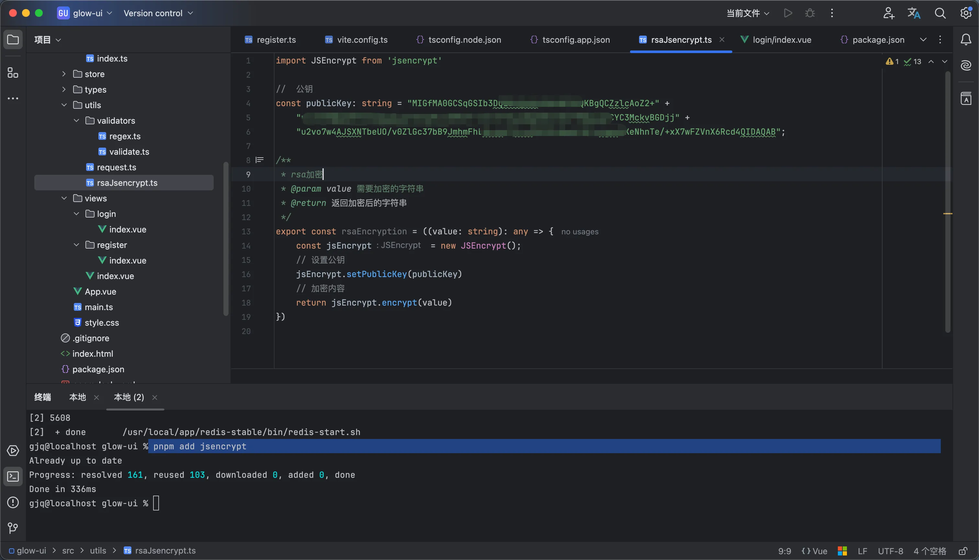Image resolution: width=979 pixels, height=560 pixels.
Task: Click the UTF-8 encoding in the status bar
Action: point(890,551)
